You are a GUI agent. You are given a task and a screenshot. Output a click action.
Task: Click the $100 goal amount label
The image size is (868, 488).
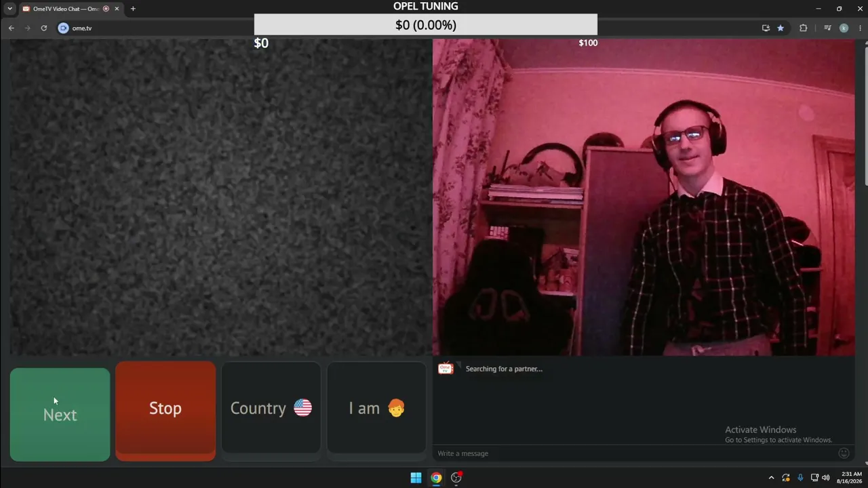[x=588, y=43]
